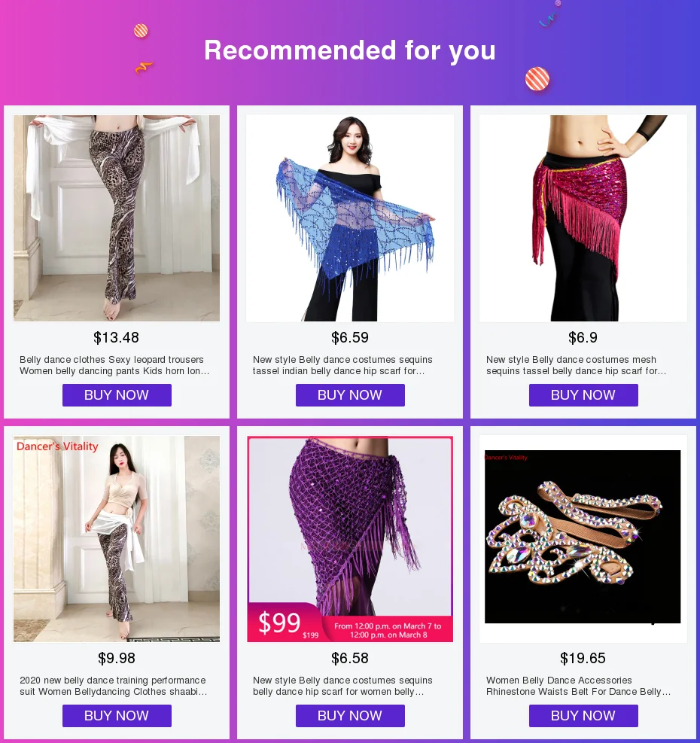
Task: Open the leopard trousers product image
Action: point(117,218)
